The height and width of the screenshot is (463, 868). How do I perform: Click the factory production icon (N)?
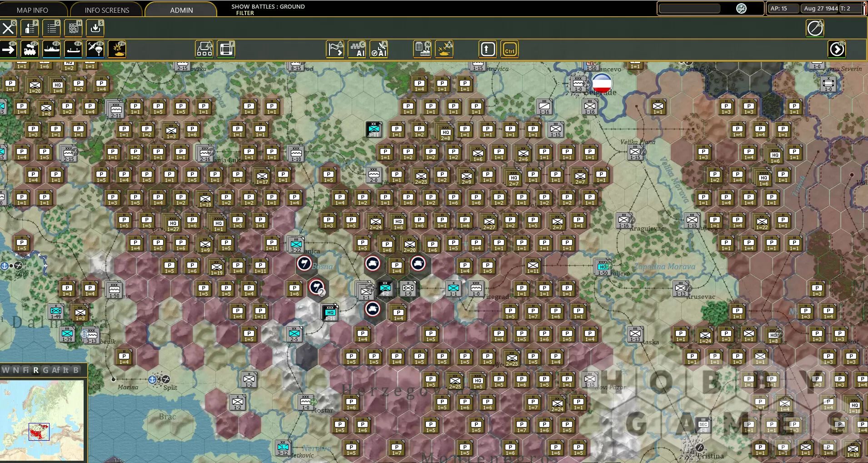pos(423,49)
